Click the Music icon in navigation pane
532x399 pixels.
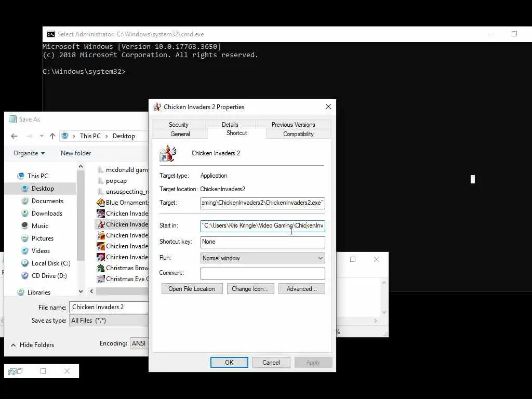coord(25,226)
